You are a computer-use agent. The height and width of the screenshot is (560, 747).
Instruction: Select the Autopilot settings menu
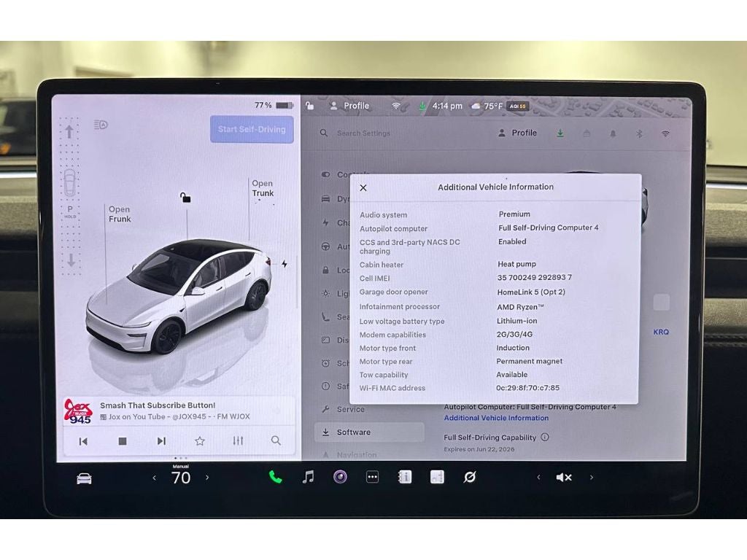tap(336, 246)
